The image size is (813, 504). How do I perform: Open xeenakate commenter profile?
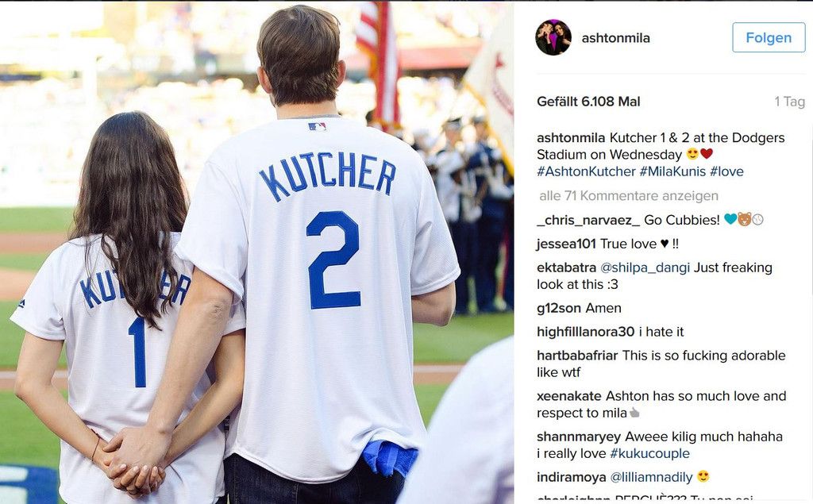(x=568, y=396)
